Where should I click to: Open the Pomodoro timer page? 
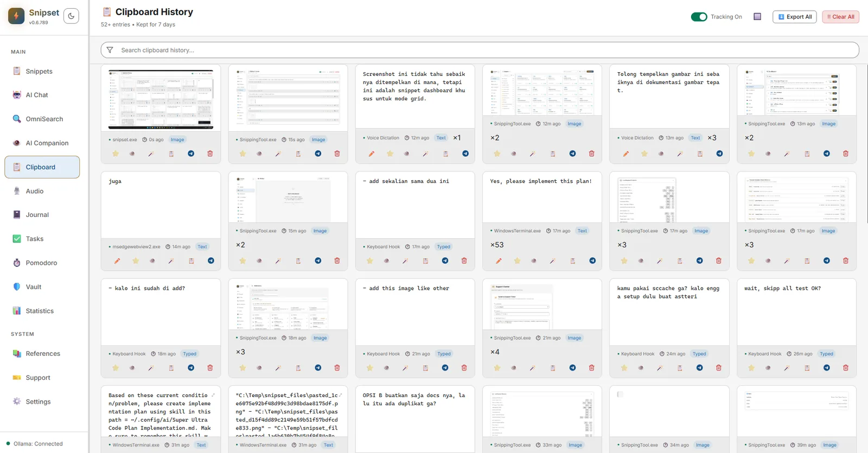[x=42, y=263]
